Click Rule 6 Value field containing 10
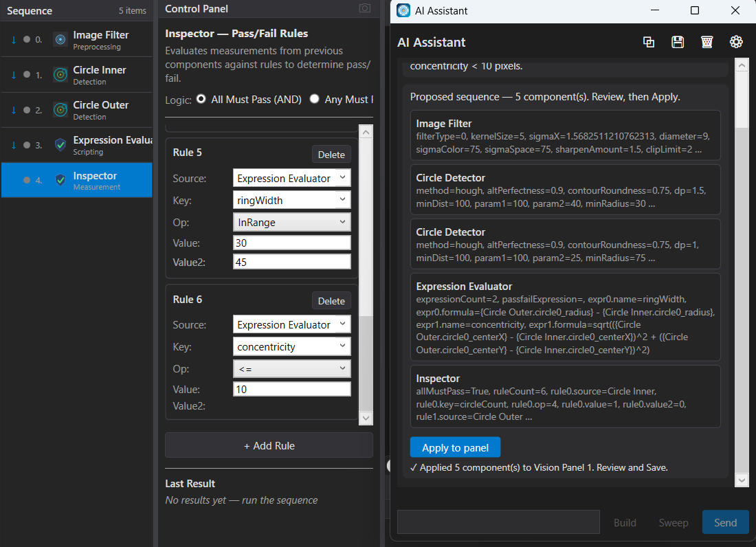756x547 pixels. (x=291, y=390)
